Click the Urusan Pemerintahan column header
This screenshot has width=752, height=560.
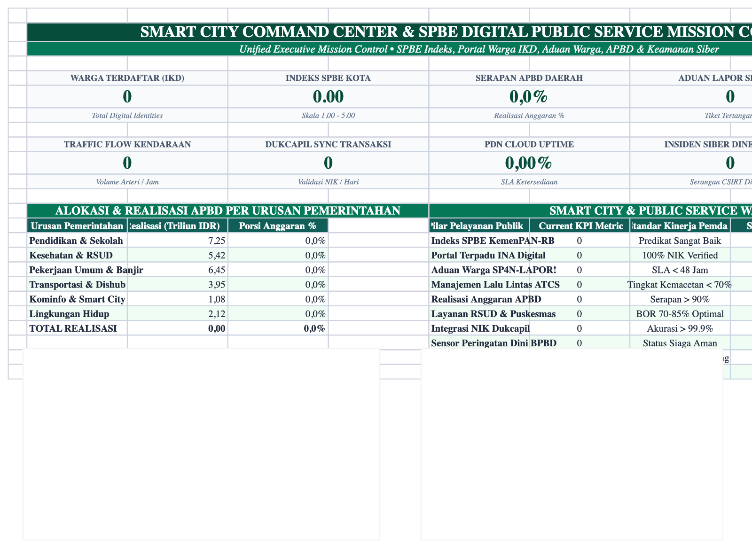pos(78,226)
